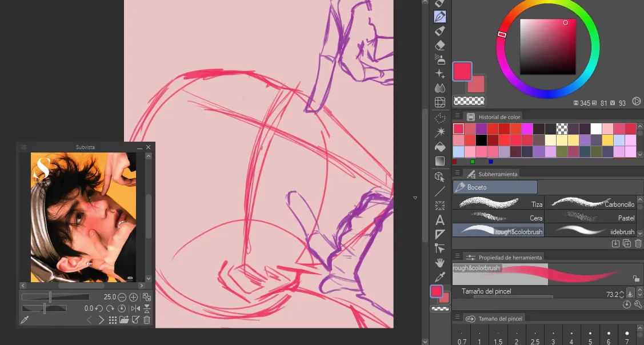Viewport: 644px width, 345px height.
Task: Adjust the 73.2 brush size stepper
Action: click(622, 295)
